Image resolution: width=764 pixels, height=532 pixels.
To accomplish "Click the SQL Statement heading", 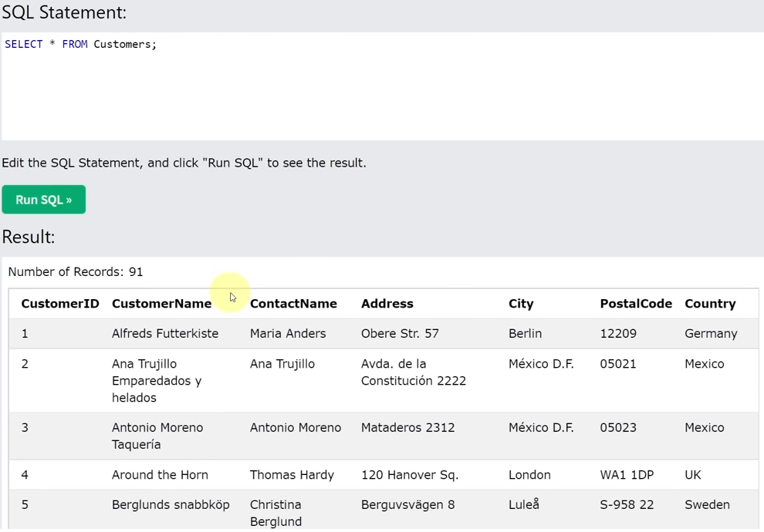I will pyautogui.click(x=64, y=12).
